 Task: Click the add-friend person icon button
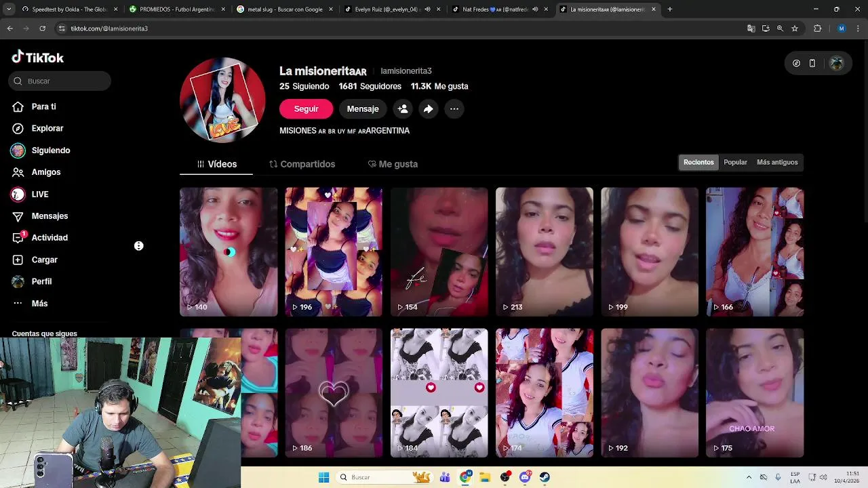pyautogui.click(x=403, y=108)
